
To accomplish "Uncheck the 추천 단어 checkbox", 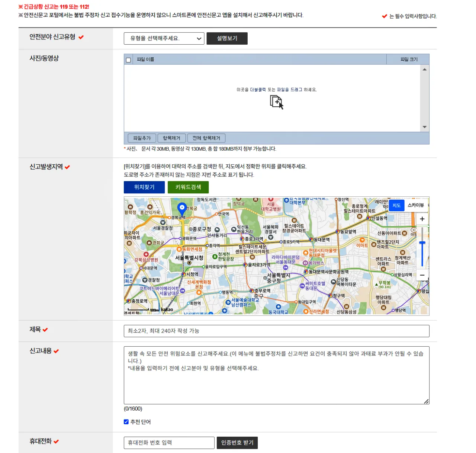I will (x=126, y=422).
